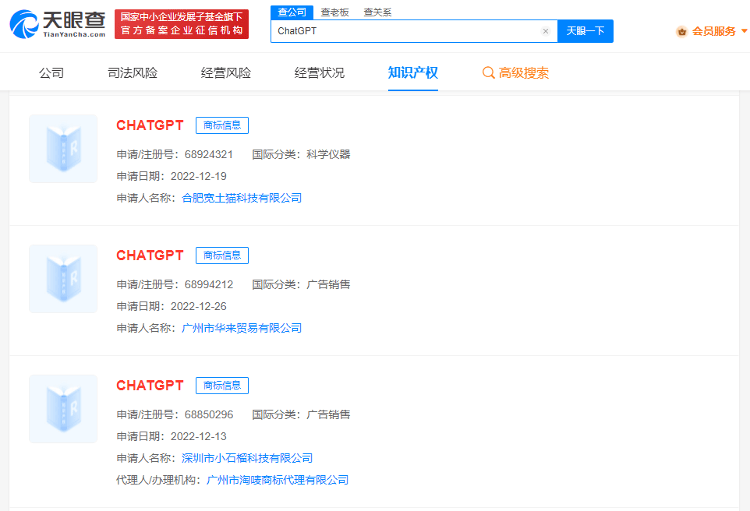Click 商标信息 tag for registration 68994212
Image resolution: width=750 pixels, height=511 pixels.
click(222, 256)
